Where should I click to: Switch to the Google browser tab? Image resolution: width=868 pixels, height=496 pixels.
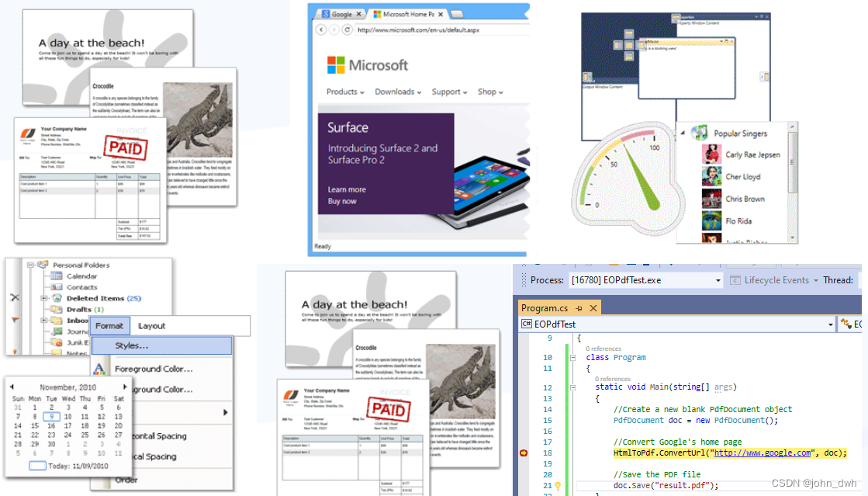[339, 13]
